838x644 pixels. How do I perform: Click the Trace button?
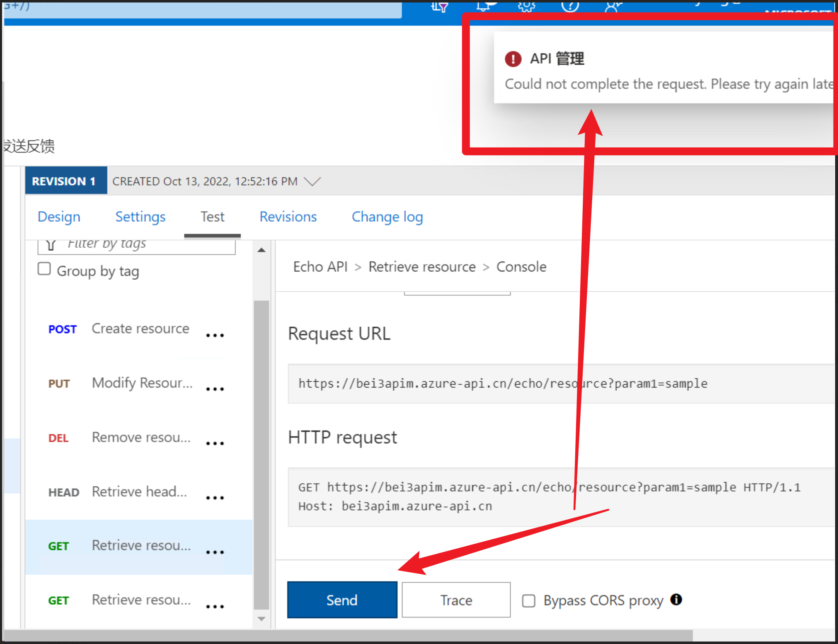[x=456, y=600]
